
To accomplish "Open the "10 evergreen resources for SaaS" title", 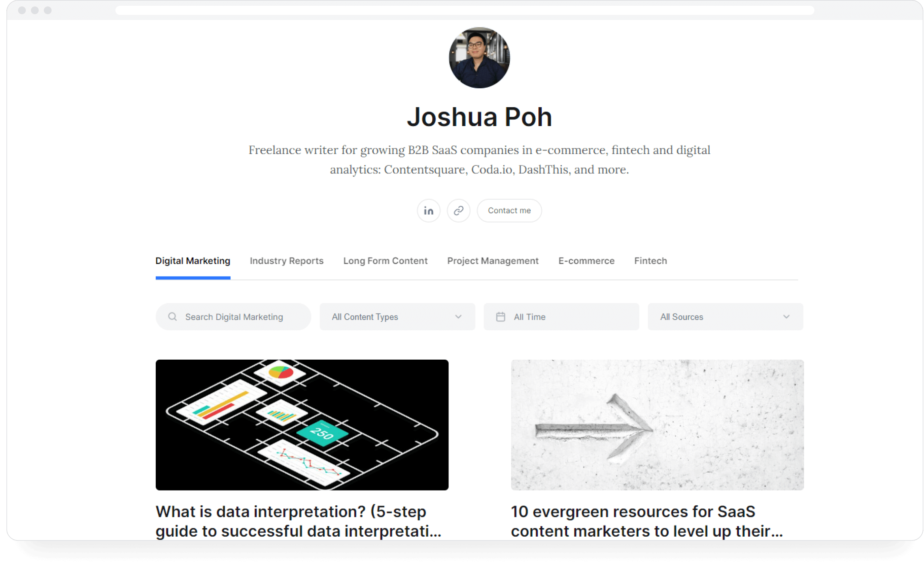I will coord(646,521).
